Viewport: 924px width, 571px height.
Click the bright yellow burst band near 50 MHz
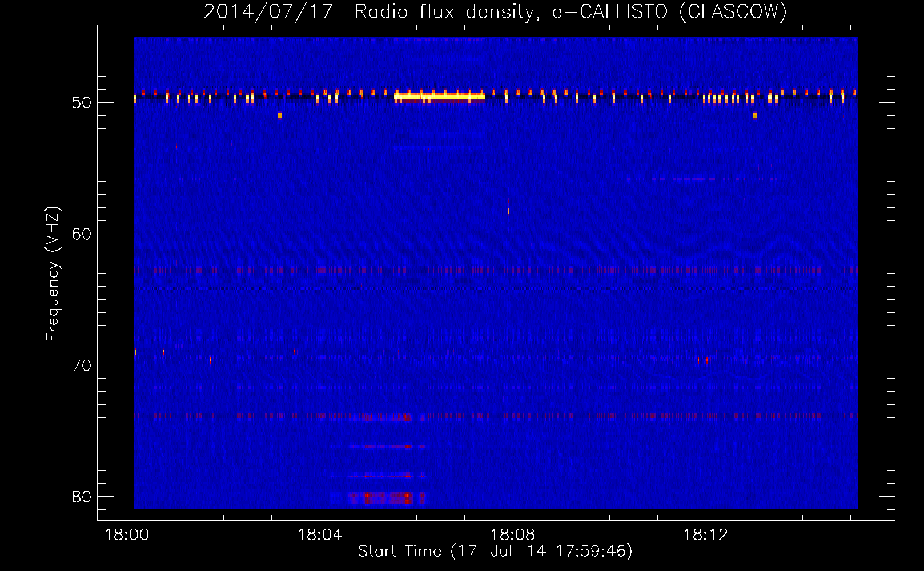click(x=439, y=96)
